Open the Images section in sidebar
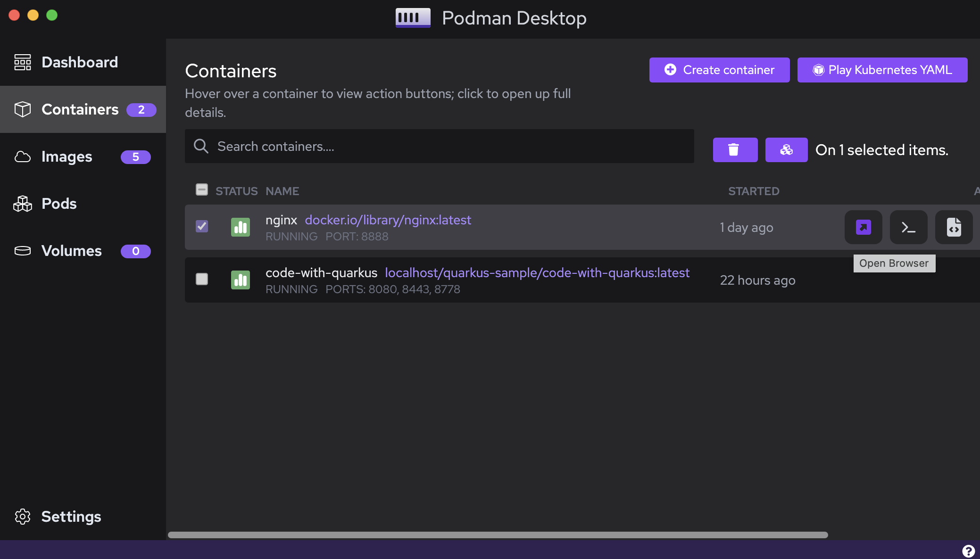980x559 pixels. pos(67,156)
